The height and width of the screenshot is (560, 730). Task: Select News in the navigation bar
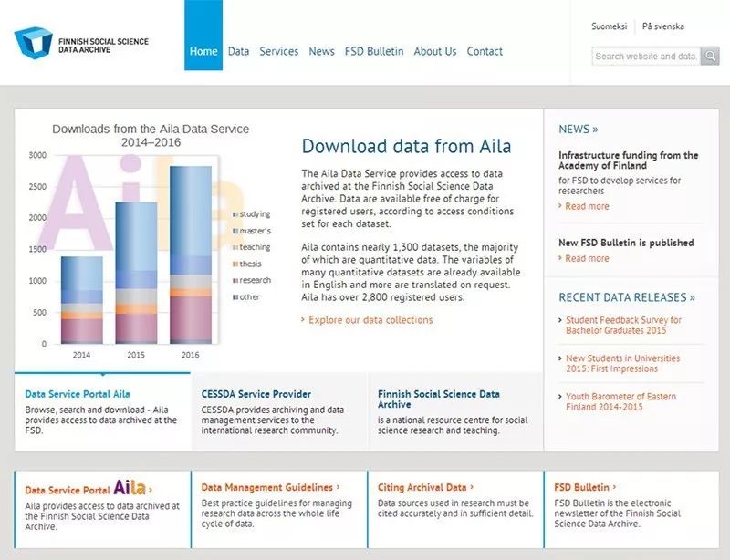pos(322,51)
